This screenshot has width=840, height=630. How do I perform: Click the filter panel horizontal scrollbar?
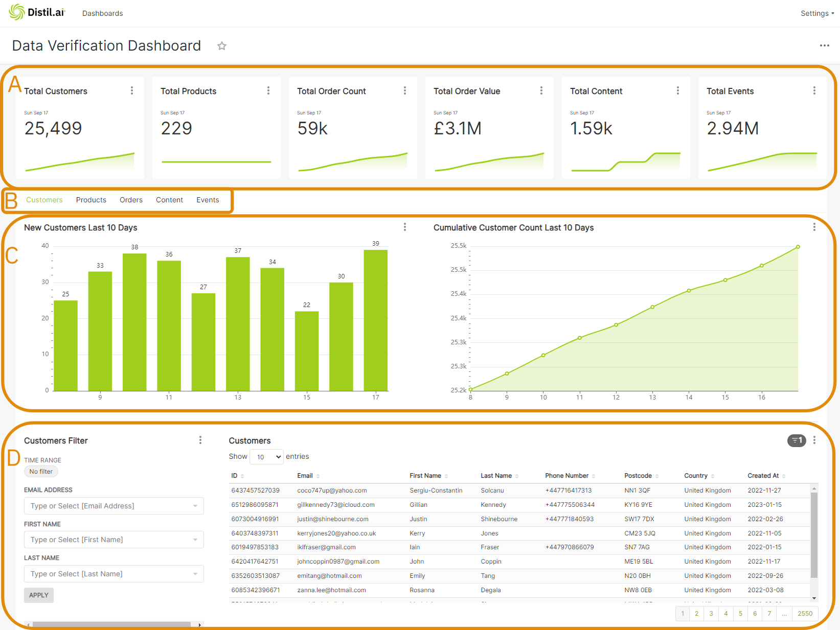(111, 624)
